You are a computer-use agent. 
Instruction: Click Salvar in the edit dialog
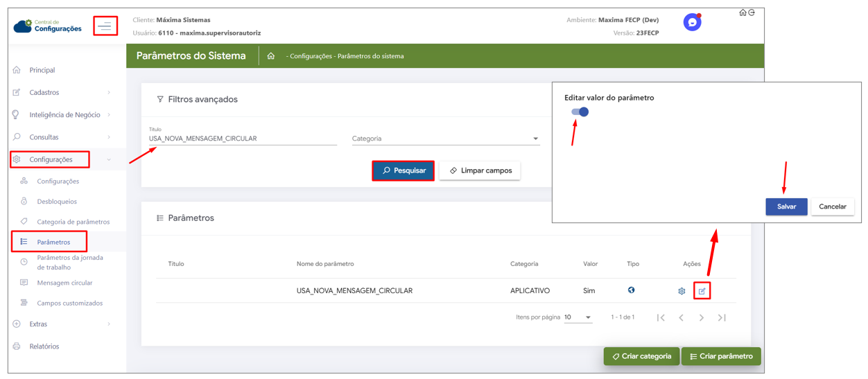(x=786, y=206)
